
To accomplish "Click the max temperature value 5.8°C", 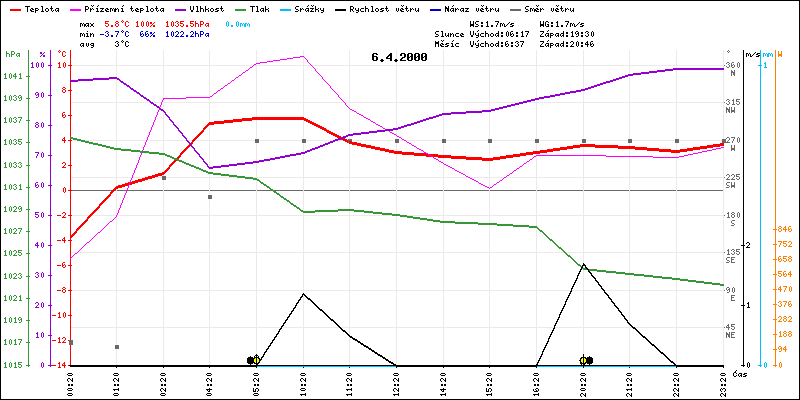I will 119,22.
